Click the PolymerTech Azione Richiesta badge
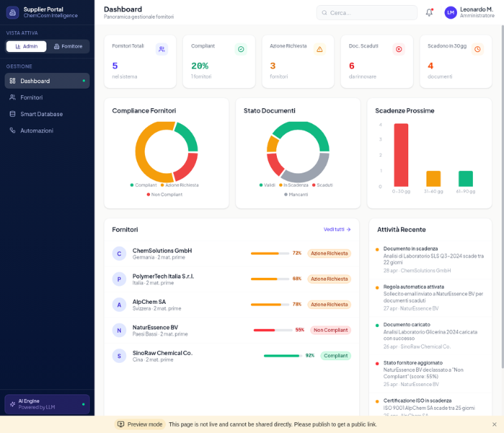Image resolution: width=504 pixels, height=433 pixels. click(329, 279)
